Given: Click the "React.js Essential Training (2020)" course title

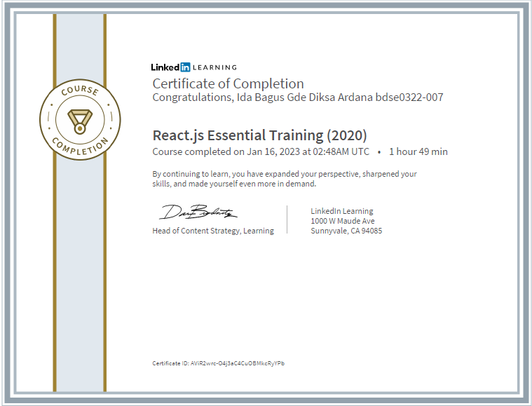Looking at the screenshot, I should [x=259, y=135].
